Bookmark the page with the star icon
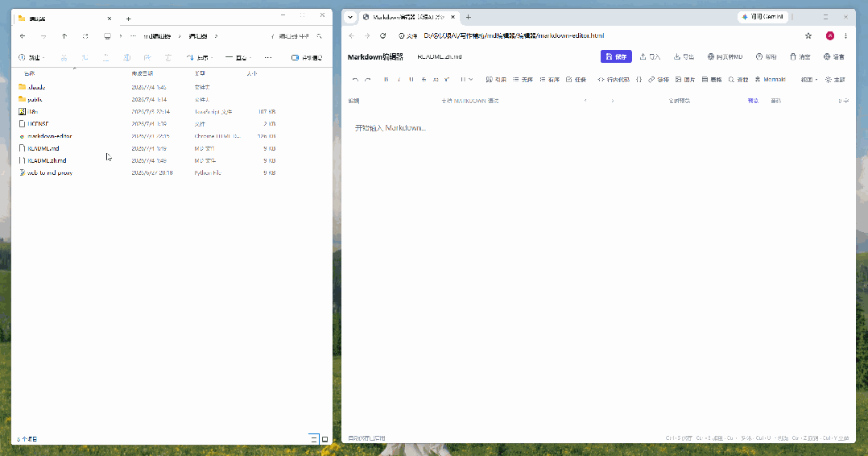The height and width of the screenshot is (456, 868). pos(808,35)
